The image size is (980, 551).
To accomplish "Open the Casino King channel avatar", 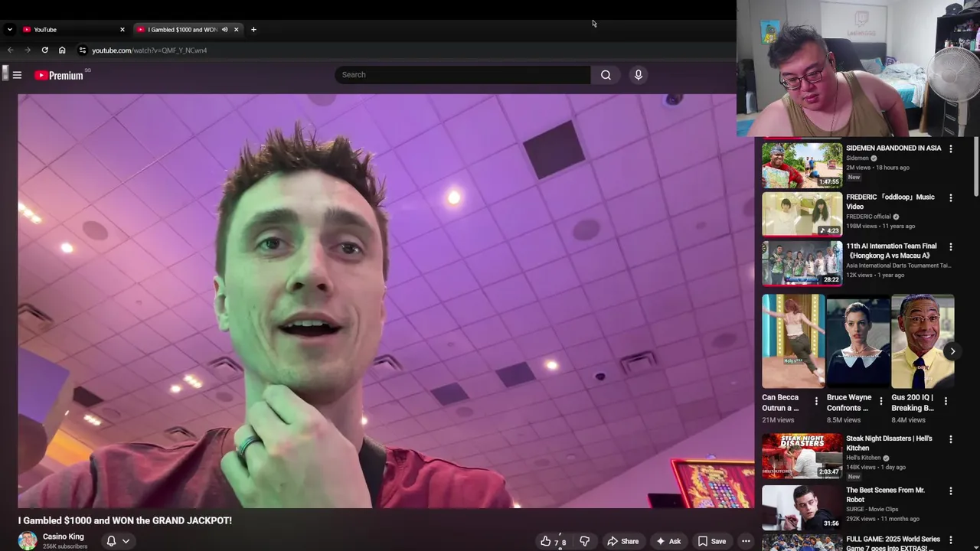I will tap(28, 540).
